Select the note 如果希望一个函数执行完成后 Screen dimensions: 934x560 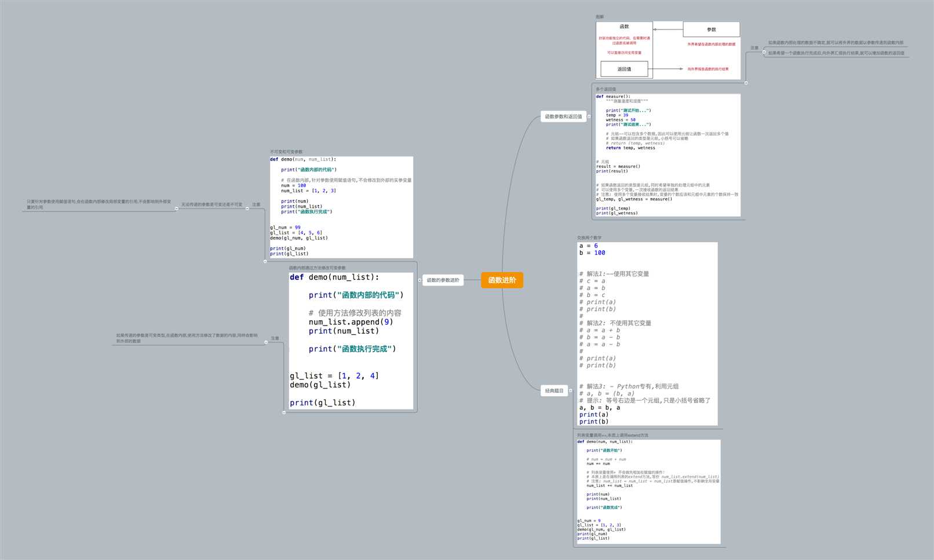tap(836, 53)
